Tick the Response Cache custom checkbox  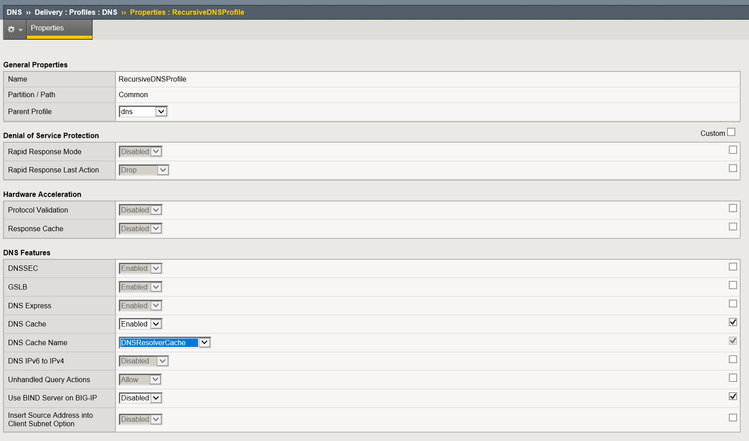pyautogui.click(x=732, y=226)
